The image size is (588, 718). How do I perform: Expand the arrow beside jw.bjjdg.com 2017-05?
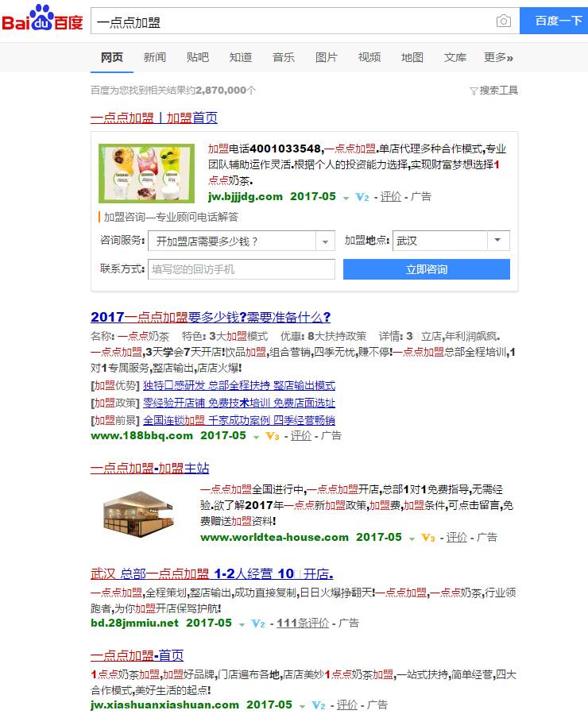pyautogui.click(x=346, y=199)
